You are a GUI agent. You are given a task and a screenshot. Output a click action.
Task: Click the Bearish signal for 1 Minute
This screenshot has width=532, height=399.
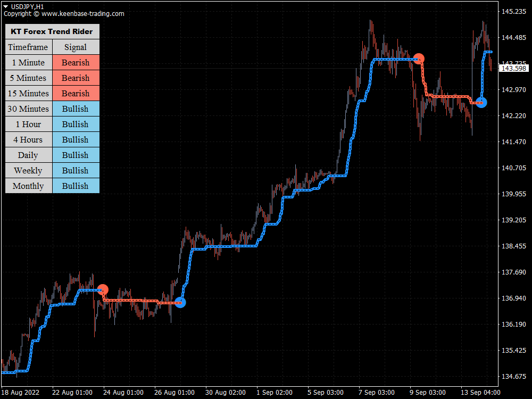[x=76, y=62]
